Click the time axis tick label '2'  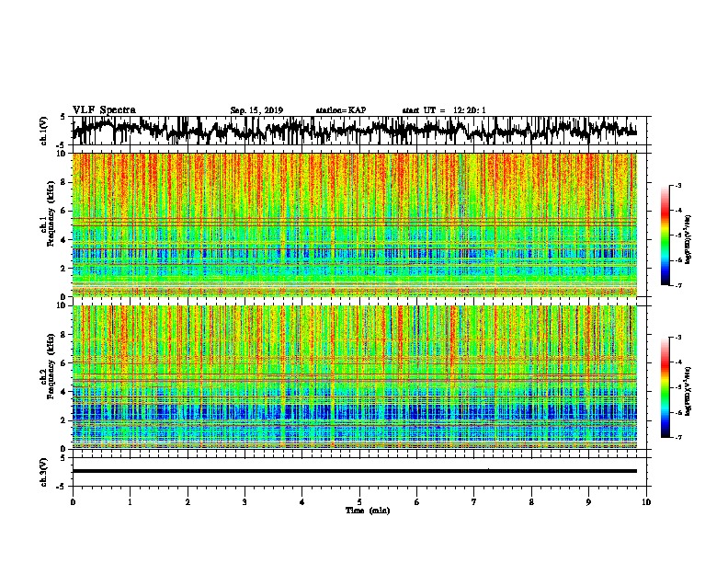pyautogui.click(x=188, y=502)
